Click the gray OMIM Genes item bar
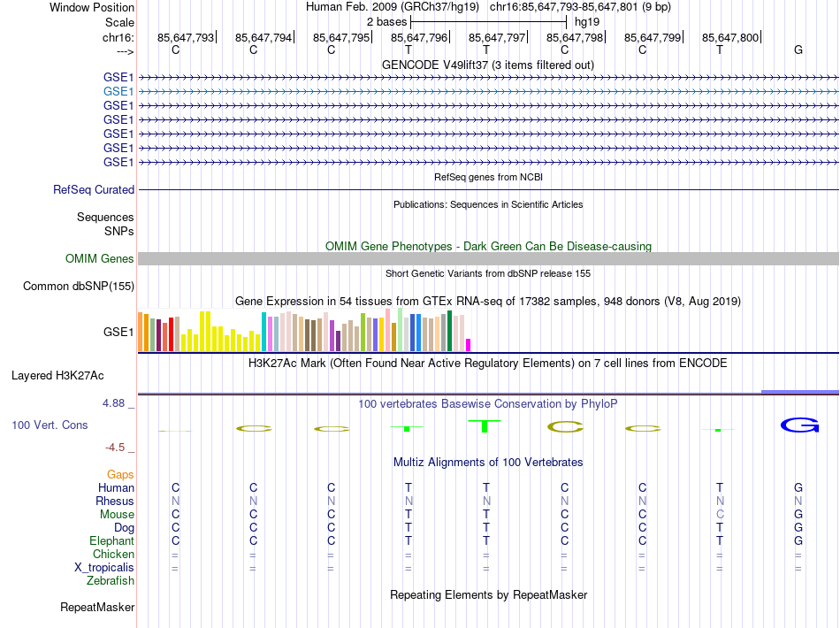The width and height of the screenshot is (840, 628). (488, 258)
